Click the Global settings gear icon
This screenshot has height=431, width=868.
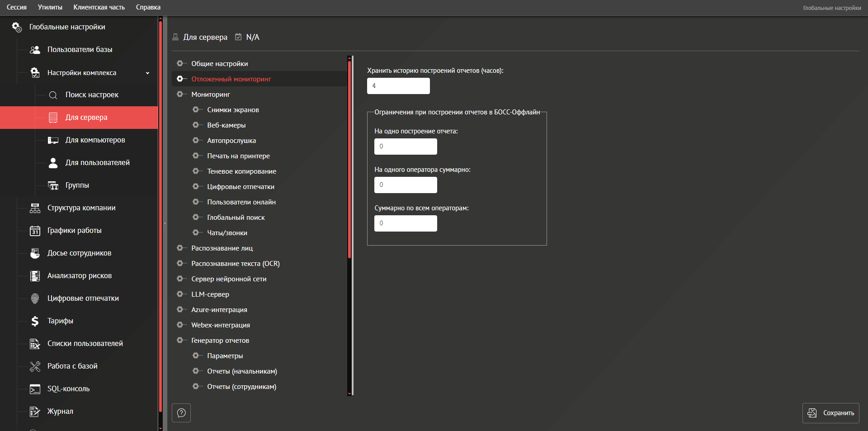tap(17, 27)
